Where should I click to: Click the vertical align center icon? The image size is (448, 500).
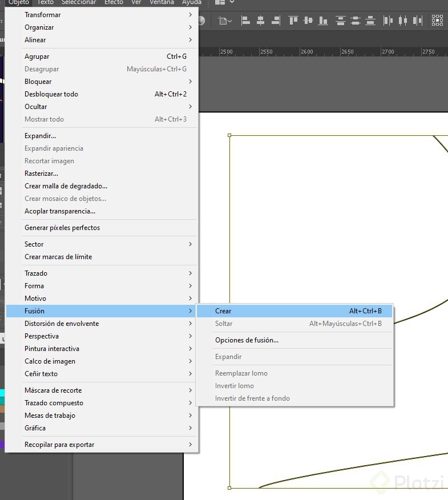(x=308, y=21)
